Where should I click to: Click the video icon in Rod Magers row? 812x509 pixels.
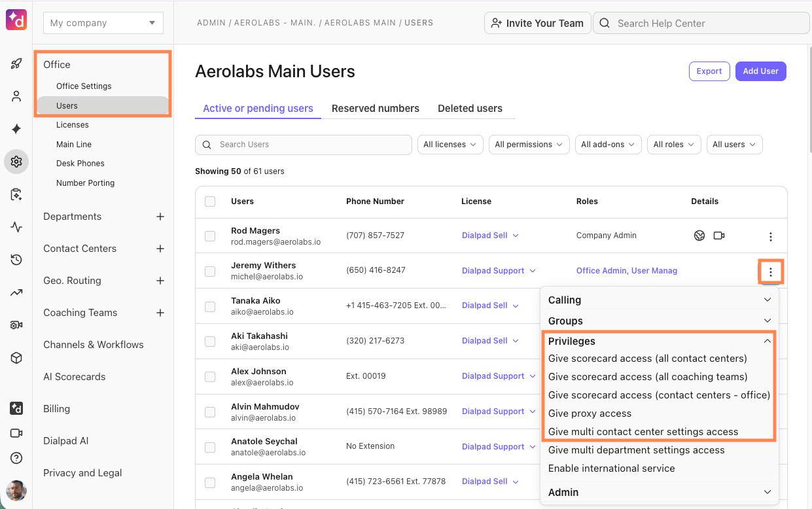719,236
